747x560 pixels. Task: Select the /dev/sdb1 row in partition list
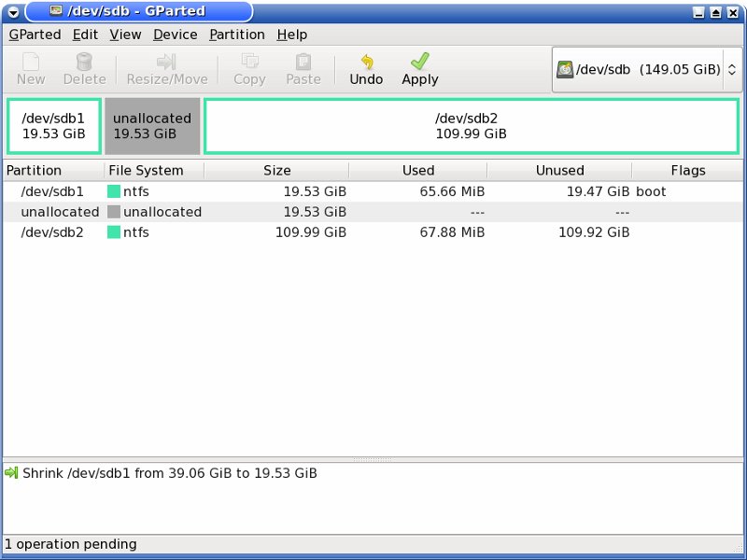coord(52,191)
